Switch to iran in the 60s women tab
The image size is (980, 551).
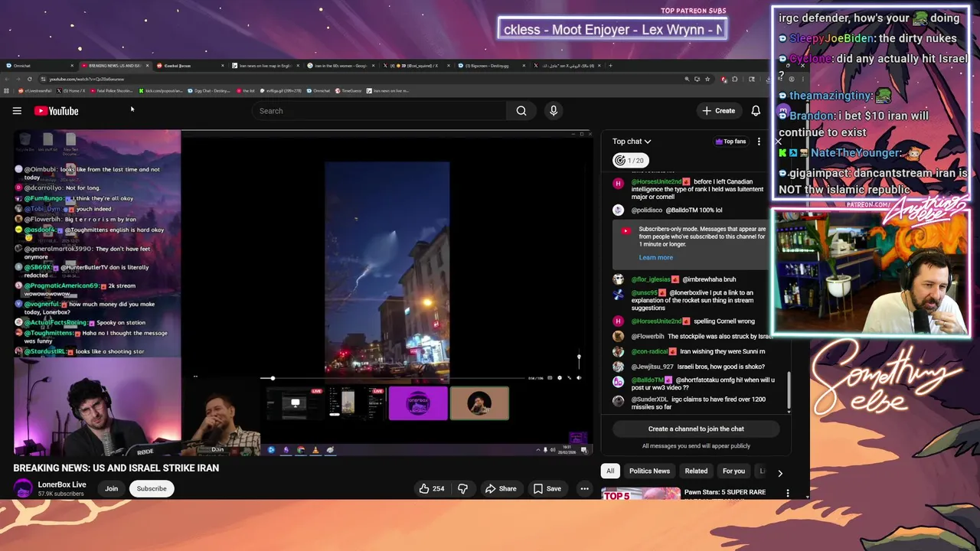(x=340, y=66)
